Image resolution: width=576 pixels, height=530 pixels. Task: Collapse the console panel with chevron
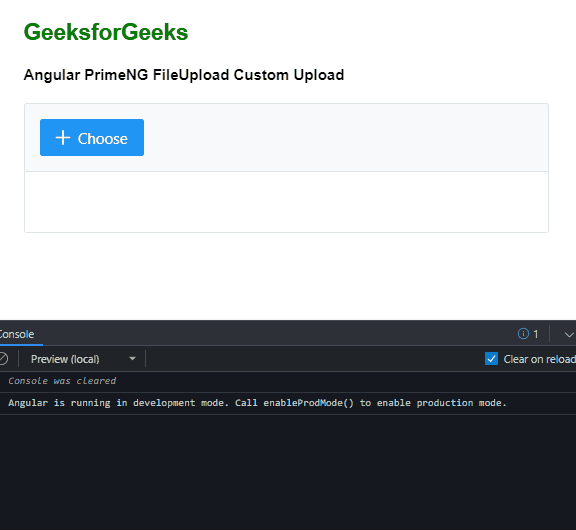coord(569,334)
